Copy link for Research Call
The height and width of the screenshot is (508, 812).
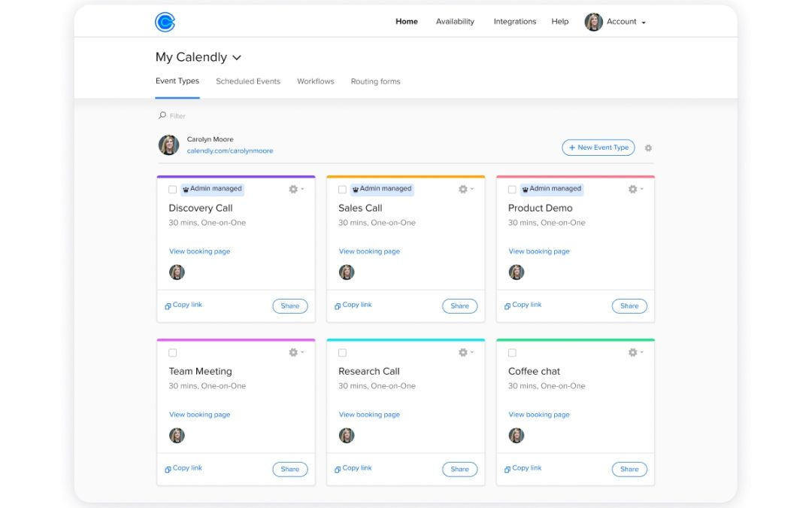[x=353, y=468]
